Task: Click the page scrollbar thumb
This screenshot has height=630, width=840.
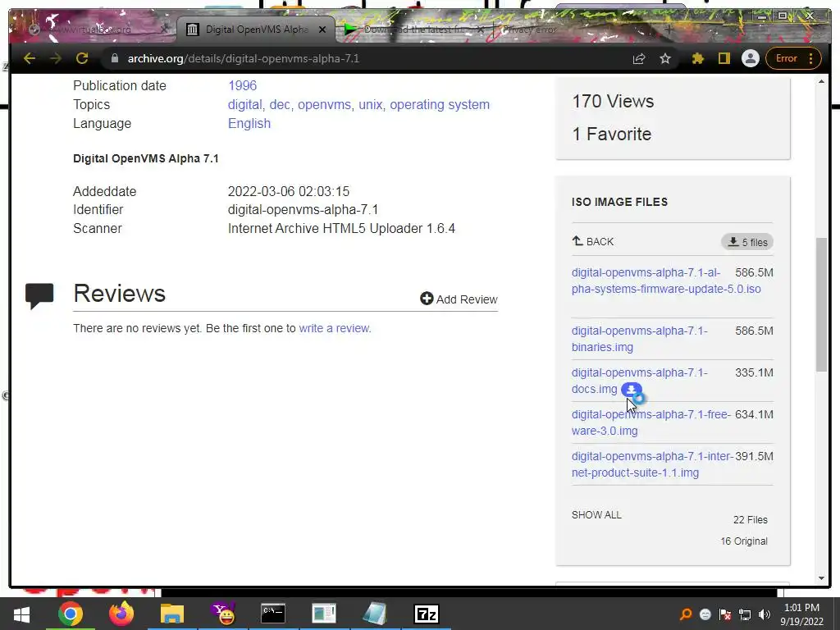Action: (x=821, y=304)
